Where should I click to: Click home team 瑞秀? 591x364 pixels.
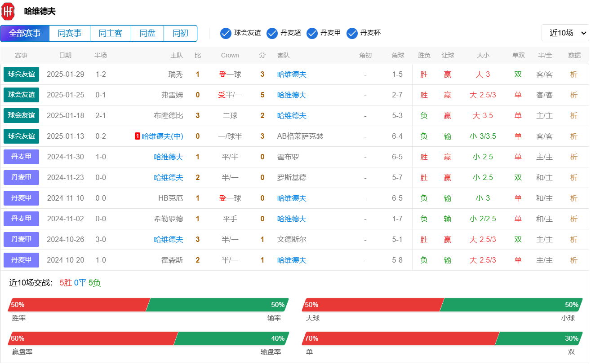pos(176,74)
